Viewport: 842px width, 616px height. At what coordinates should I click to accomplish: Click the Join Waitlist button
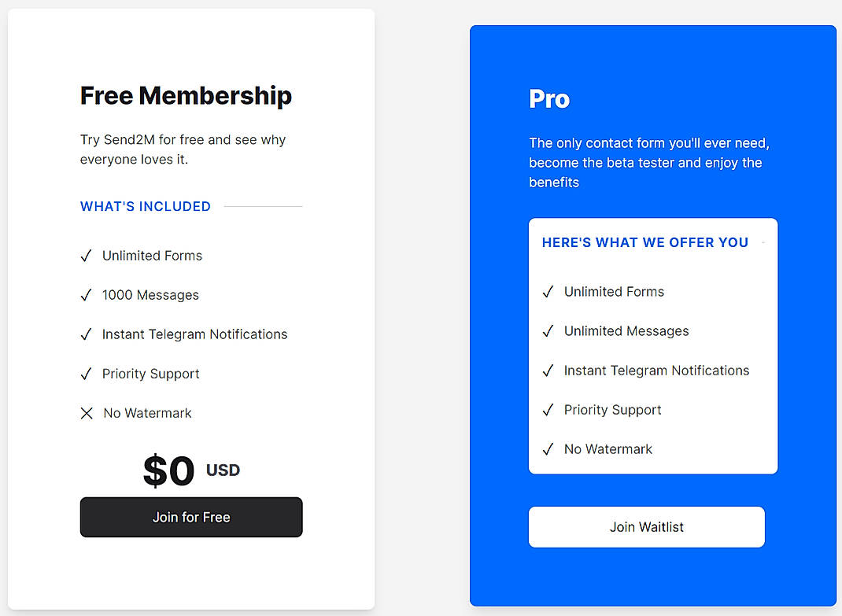click(x=646, y=526)
